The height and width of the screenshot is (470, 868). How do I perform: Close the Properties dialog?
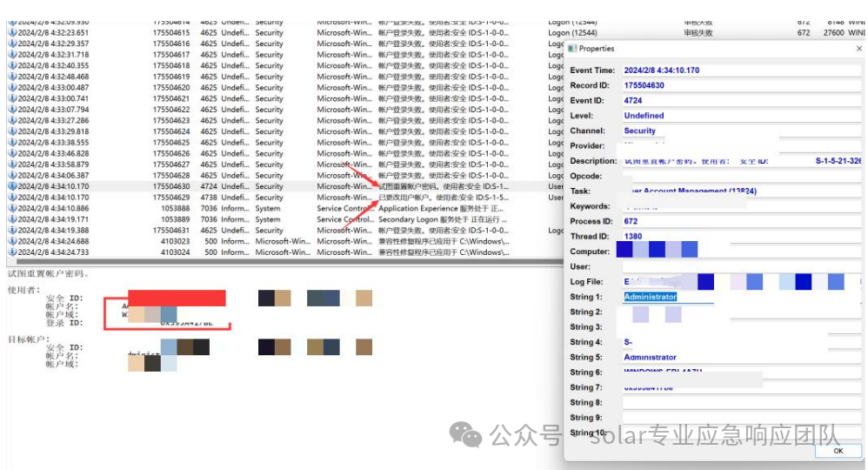(x=859, y=49)
